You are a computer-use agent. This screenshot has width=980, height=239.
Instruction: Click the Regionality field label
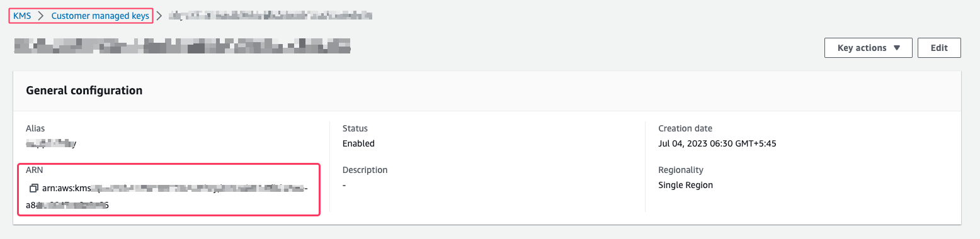point(681,170)
